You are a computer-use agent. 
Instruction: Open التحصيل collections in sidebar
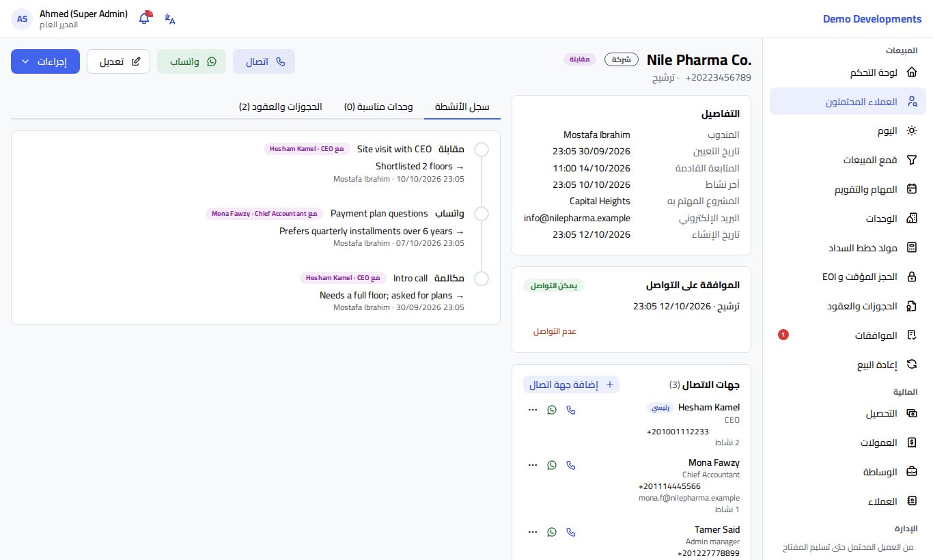[x=848, y=414]
